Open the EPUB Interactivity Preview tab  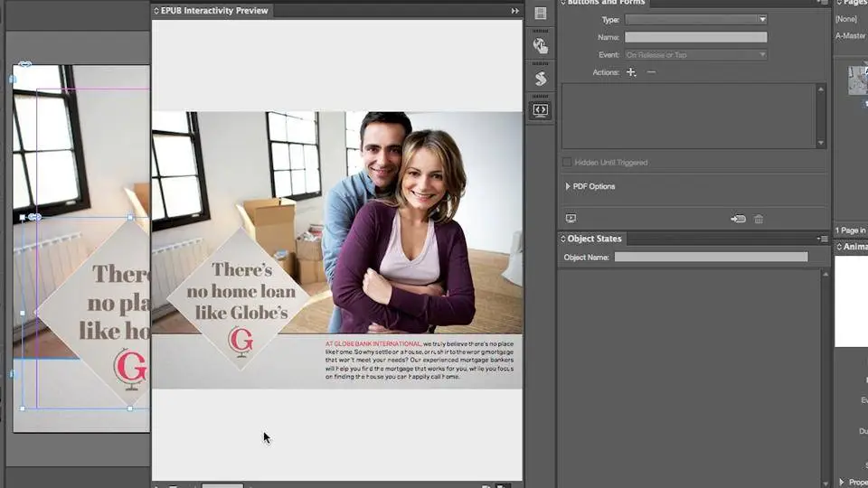click(213, 11)
